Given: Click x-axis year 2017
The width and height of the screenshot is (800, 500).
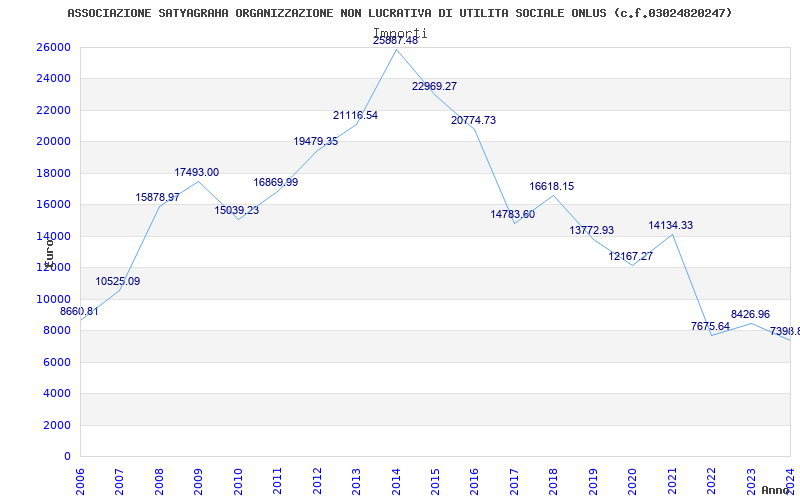Looking at the screenshot, I should [x=514, y=481].
